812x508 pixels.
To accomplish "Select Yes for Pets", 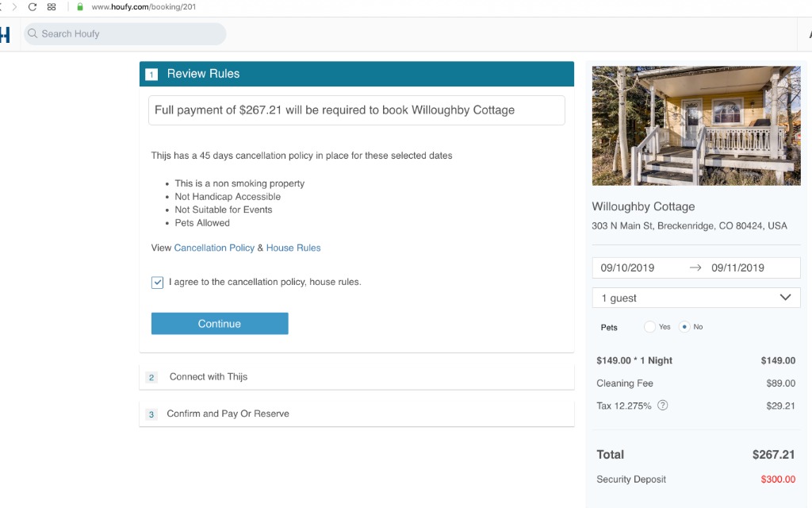I will (x=650, y=327).
